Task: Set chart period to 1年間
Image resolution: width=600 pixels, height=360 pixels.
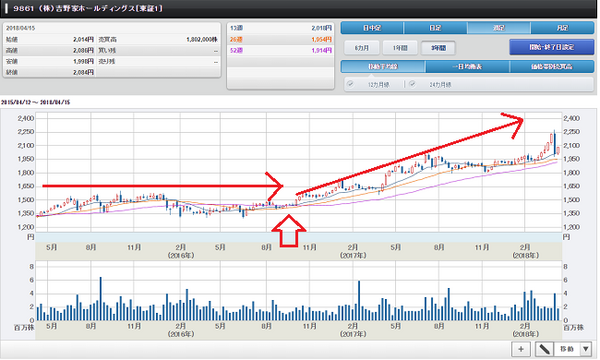Action: [400, 48]
